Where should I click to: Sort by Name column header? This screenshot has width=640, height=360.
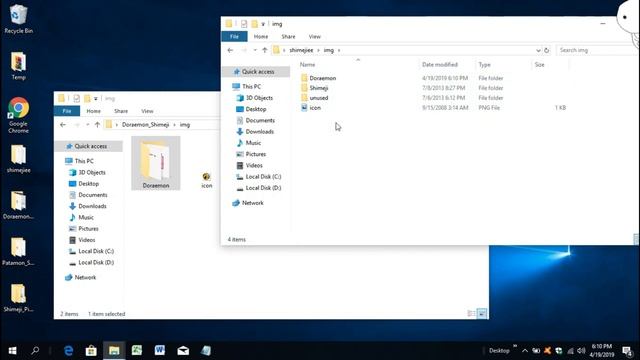coord(307,64)
